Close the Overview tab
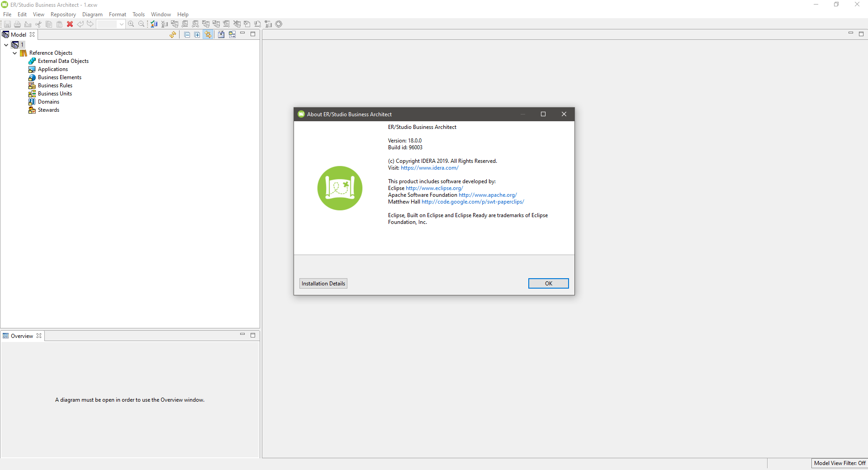Screen dimensions: 868x470 point(39,336)
